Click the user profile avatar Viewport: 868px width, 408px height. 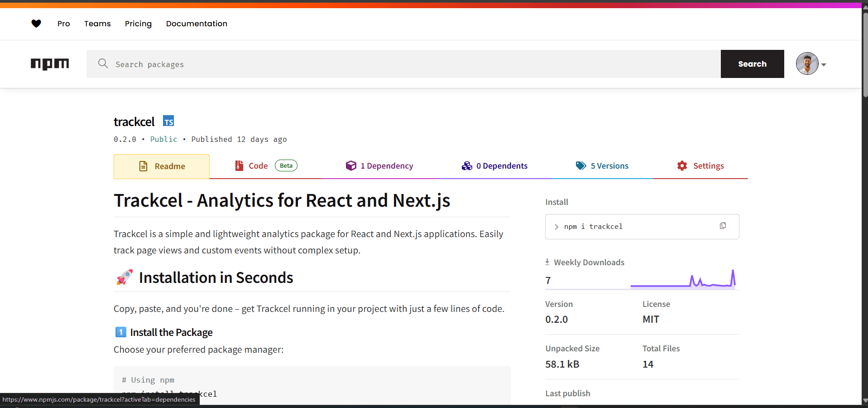click(807, 64)
